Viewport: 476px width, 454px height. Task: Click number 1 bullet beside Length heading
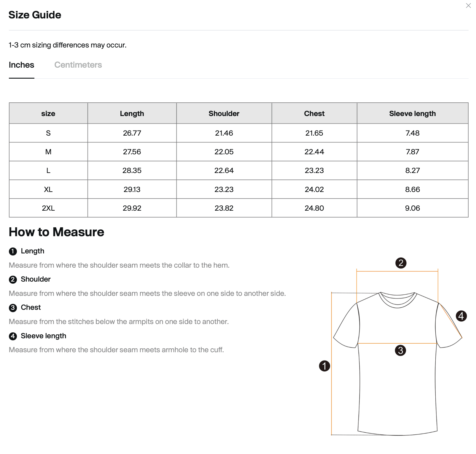point(13,252)
